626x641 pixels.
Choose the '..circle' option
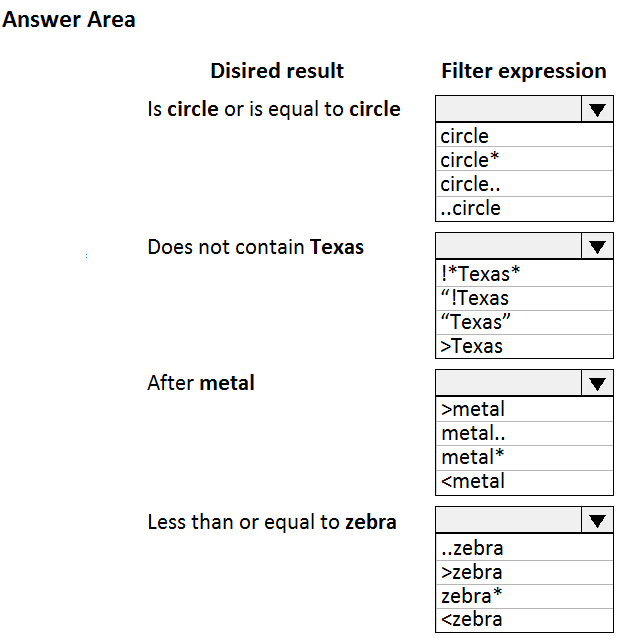[524, 208]
